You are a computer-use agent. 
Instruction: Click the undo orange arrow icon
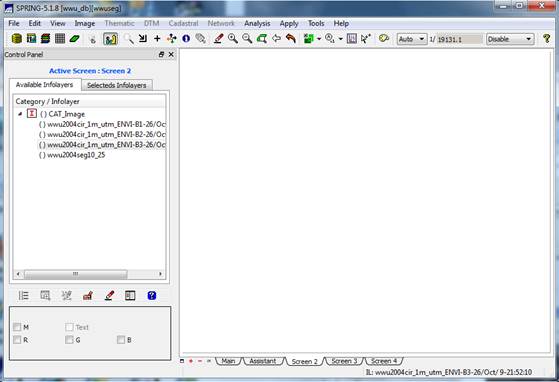coord(291,38)
